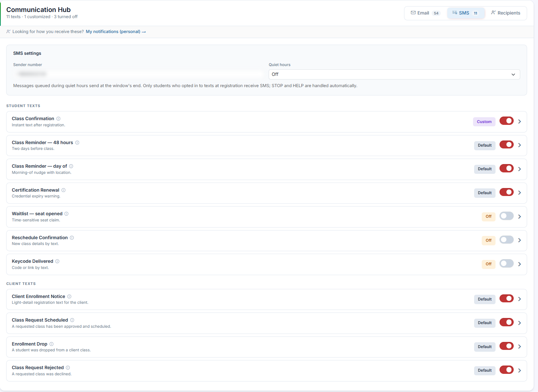The image size is (538, 392).
Task: Click the Sender number field
Action: pos(138,74)
